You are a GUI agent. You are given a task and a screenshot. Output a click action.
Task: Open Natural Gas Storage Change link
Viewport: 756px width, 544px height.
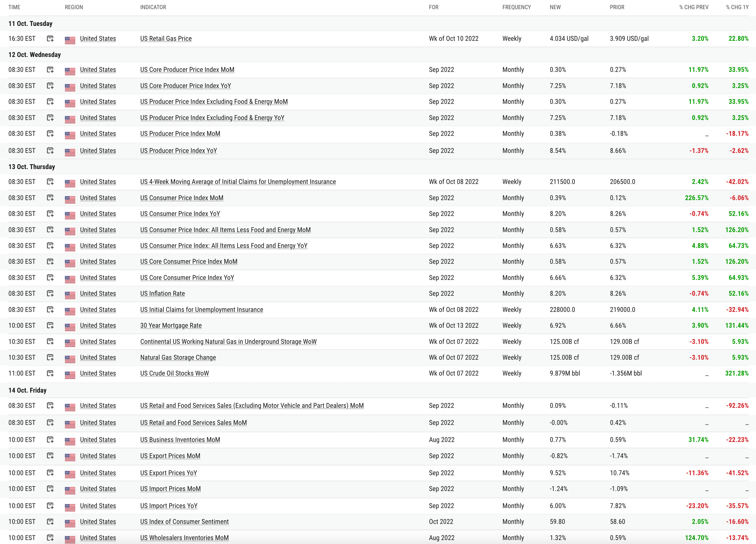click(x=178, y=358)
